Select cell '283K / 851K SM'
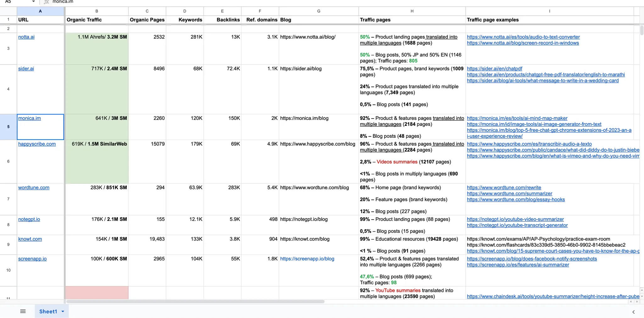 [97, 199]
